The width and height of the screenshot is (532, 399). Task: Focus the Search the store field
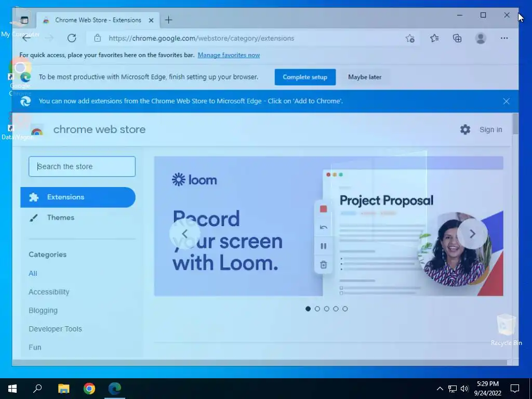pyautogui.click(x=82, y=167)
